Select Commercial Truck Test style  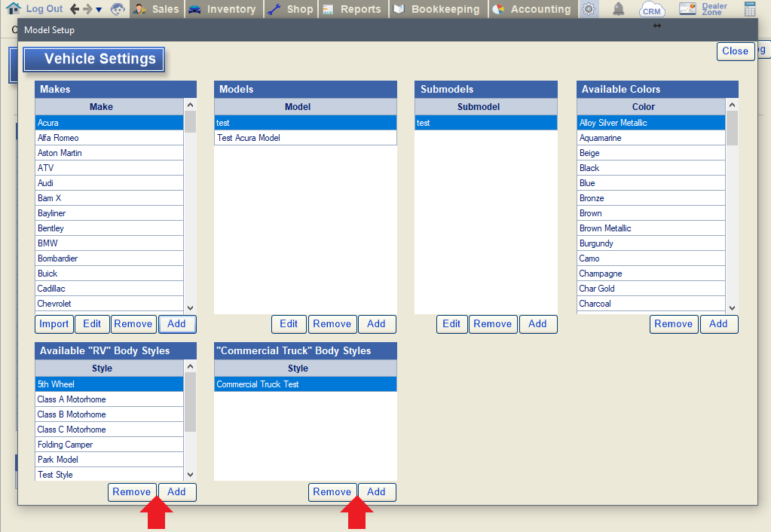tap(305, 384)
